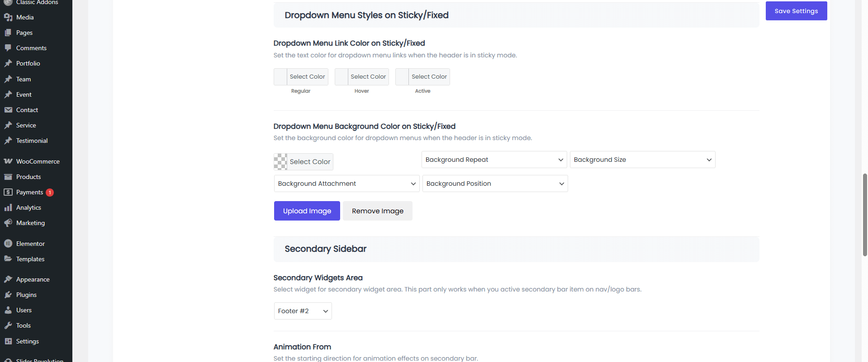Click the Users icon in sidebar
Viewport: 868px width, 362px height.
[8, 310]
